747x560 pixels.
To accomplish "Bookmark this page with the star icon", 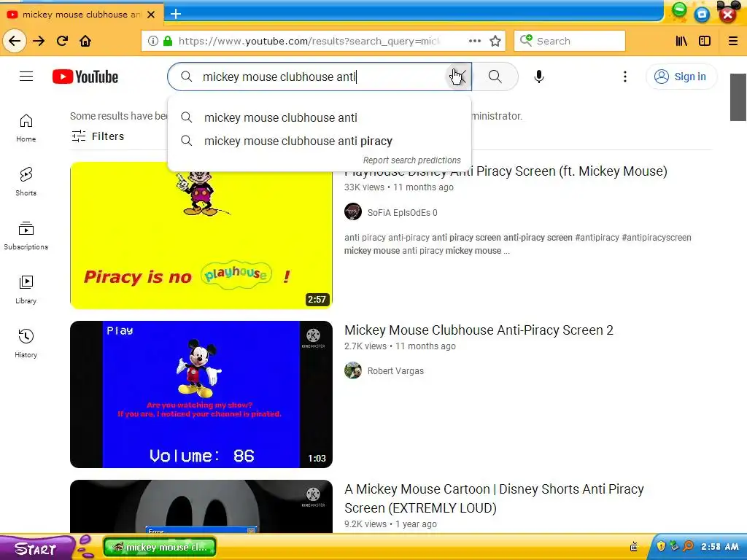I will [x=495, y=41].
